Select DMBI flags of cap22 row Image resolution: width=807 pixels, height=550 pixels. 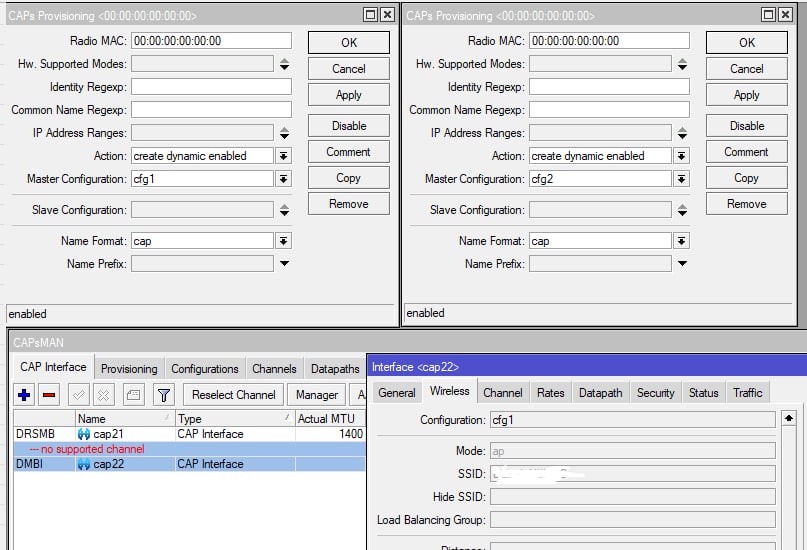click(30, 464)
